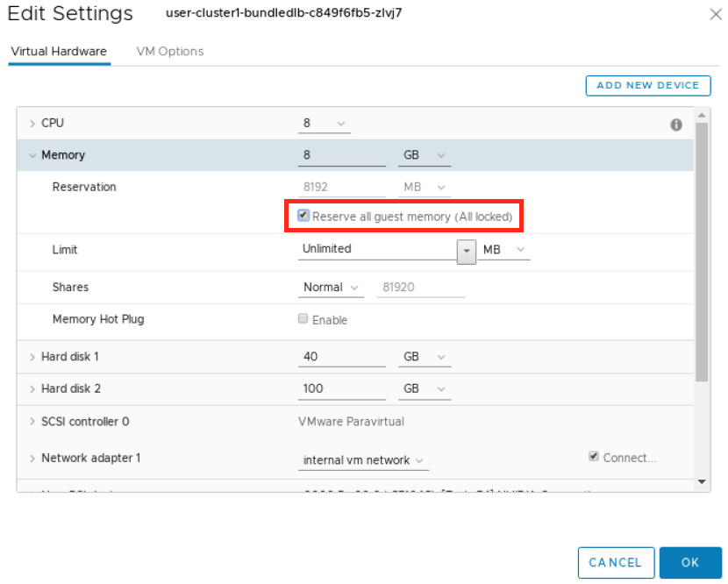Open the Shares Normal dropdown

[332, 288]
